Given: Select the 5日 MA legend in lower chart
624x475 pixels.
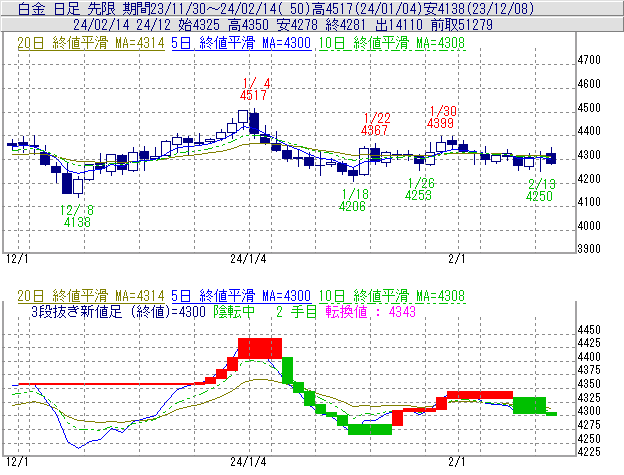Looking at the screenshot, I should 241,296.
